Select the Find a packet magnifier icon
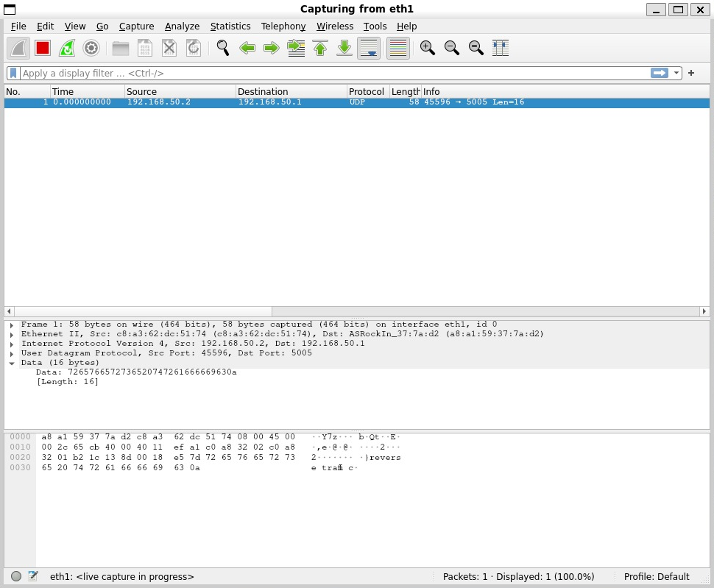714x588 pixels. click(222, 48)
